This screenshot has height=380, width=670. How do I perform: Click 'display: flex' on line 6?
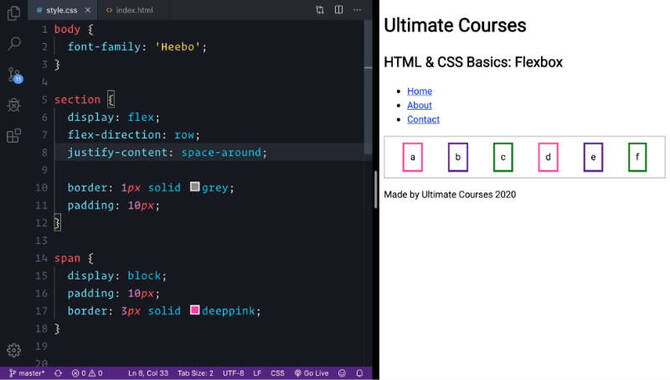click(x=111, y=117)
